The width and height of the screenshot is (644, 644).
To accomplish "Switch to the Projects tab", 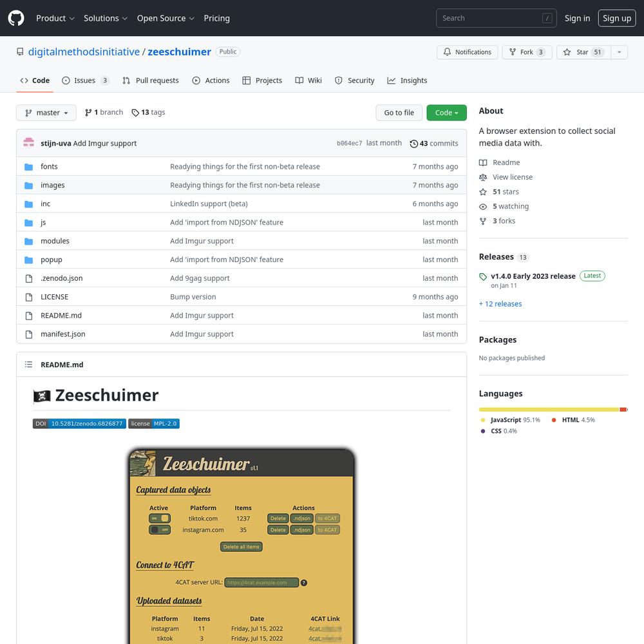I will tap(262, 80).
